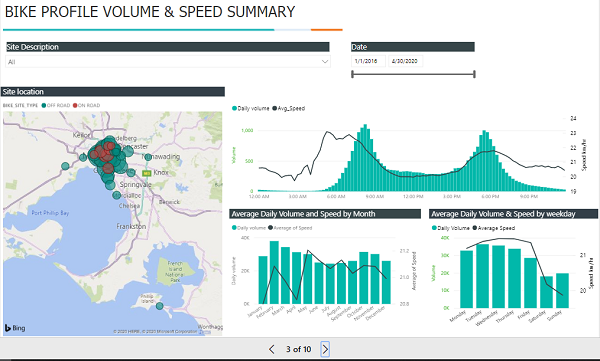This screenshot has height=361, width=600.
Task: Select Average of Speed legend in monthly chart
Action: coord(290,228)
